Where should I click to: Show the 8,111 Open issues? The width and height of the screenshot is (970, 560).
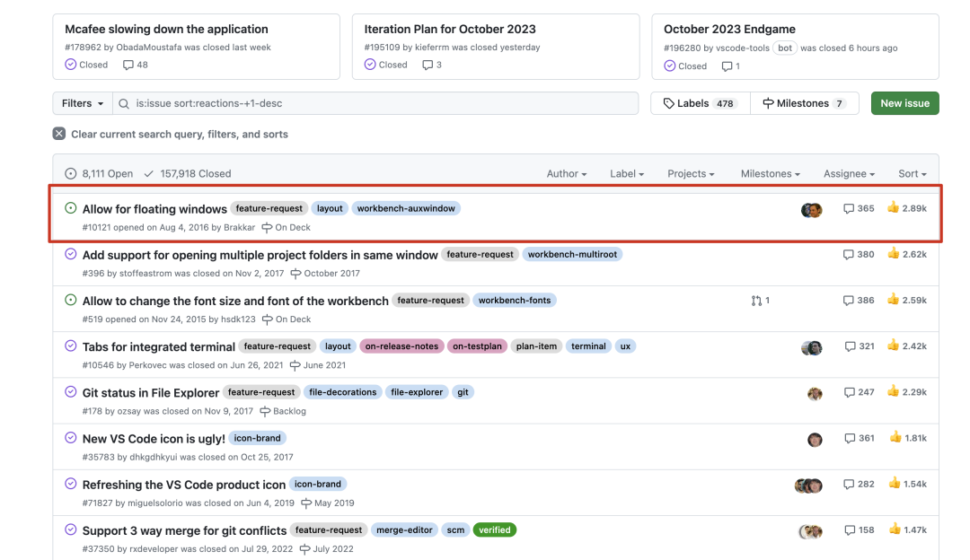[99, 174]
